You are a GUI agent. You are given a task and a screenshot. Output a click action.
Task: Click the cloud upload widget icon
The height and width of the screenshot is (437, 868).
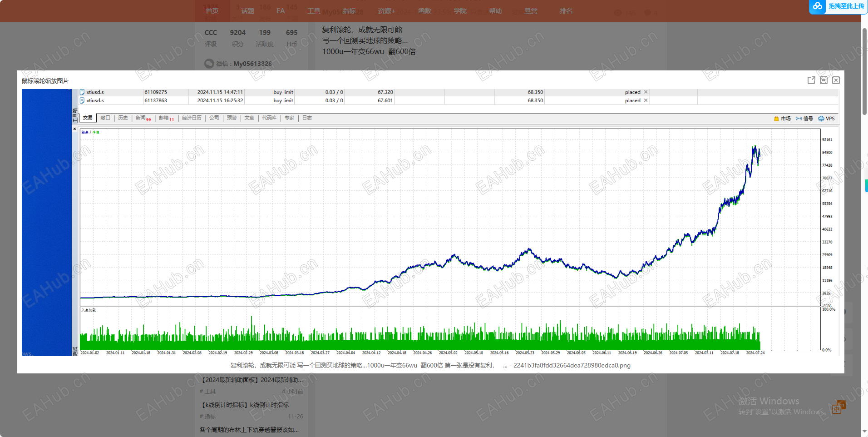818,6
